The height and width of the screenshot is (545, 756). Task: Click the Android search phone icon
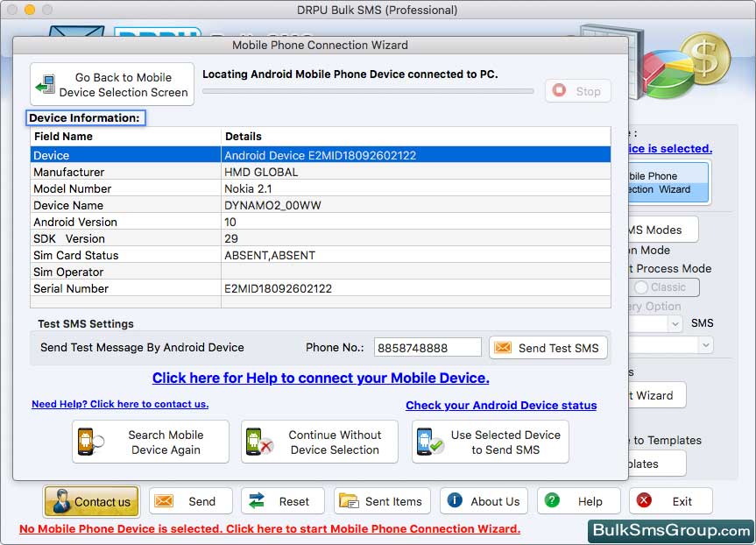(x=90, y=442)
